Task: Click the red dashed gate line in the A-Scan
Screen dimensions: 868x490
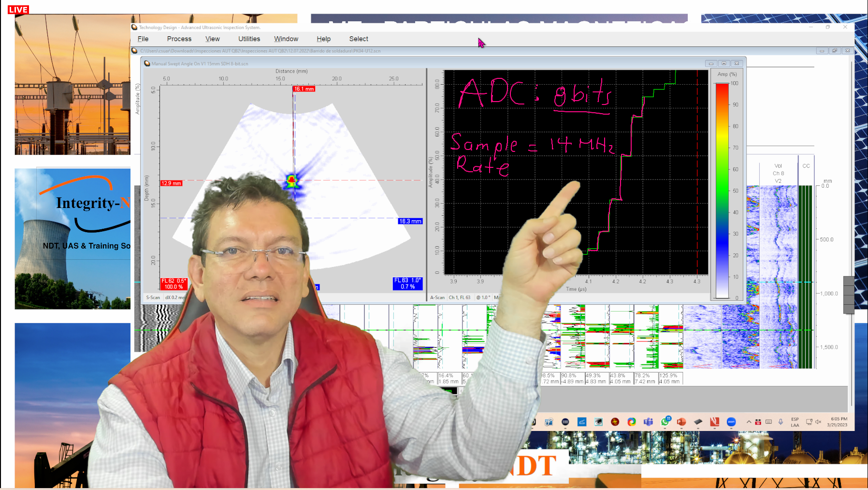Action: click(x=697, y=172)
